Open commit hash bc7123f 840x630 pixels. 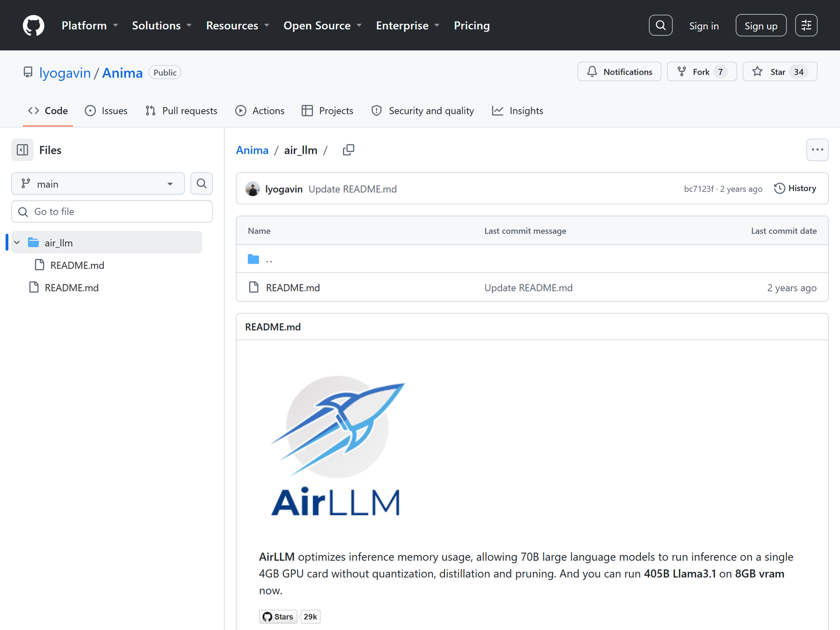[x=699, y=189]
